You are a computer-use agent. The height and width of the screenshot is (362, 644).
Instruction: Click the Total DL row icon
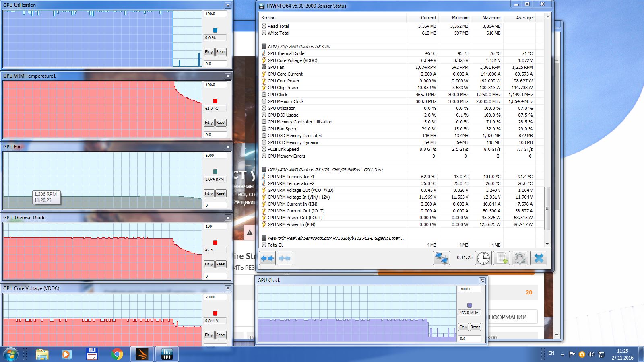(264, 245)
